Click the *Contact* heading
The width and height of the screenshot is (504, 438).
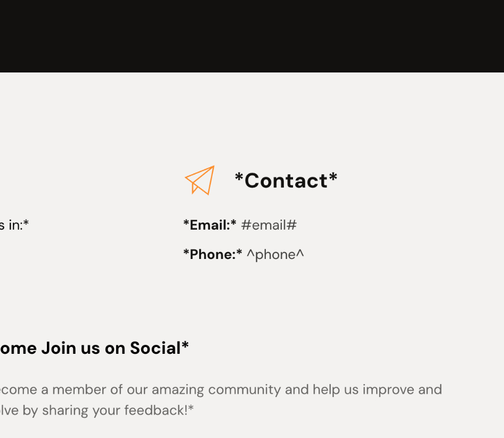click(x=286, y=181)
